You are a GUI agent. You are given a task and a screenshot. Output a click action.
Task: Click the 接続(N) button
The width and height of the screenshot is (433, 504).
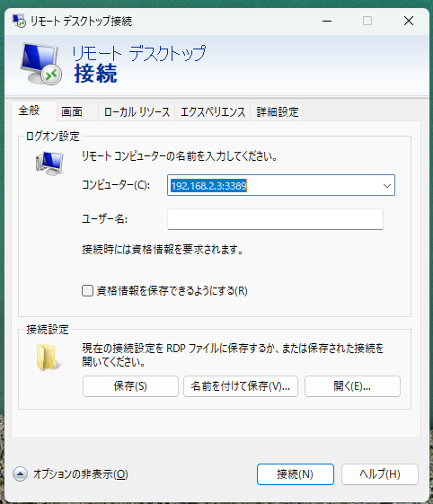tap(295, 474)
